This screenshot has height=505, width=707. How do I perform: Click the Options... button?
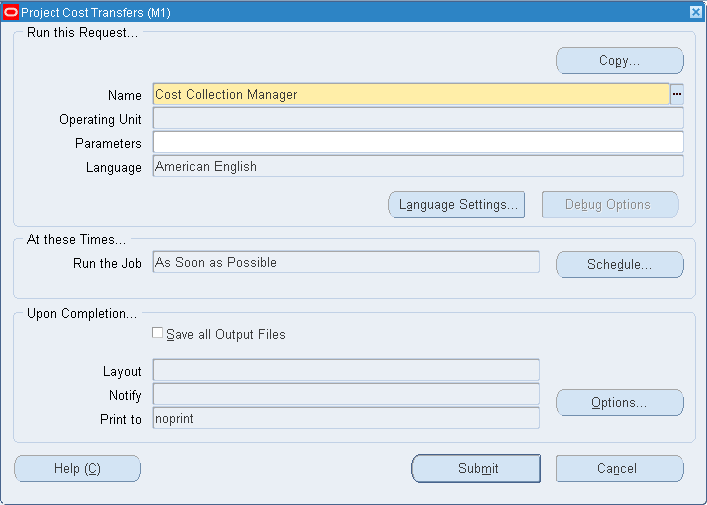pos(619,403)
